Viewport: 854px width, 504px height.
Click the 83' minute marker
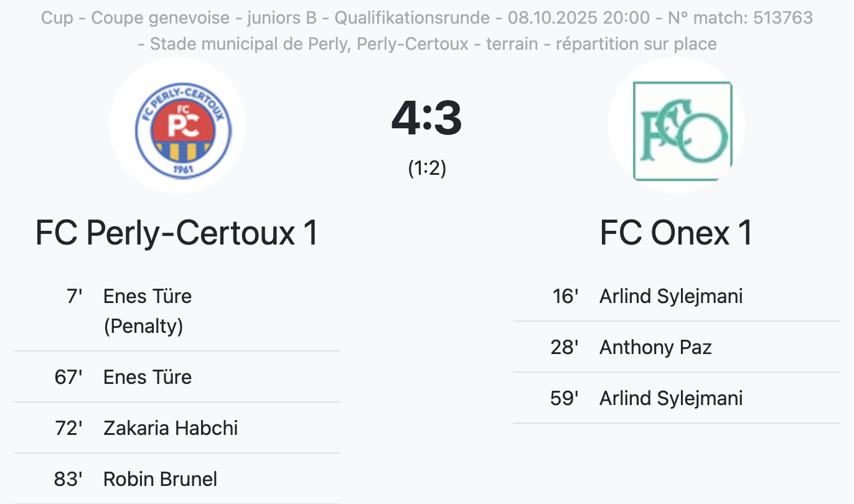68,479
